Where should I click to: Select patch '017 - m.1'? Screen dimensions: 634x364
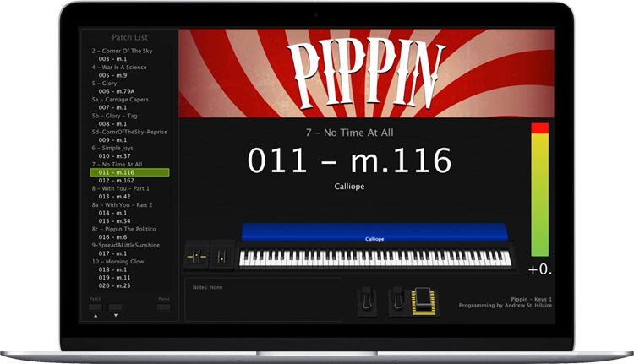click(x=112, y=253)
